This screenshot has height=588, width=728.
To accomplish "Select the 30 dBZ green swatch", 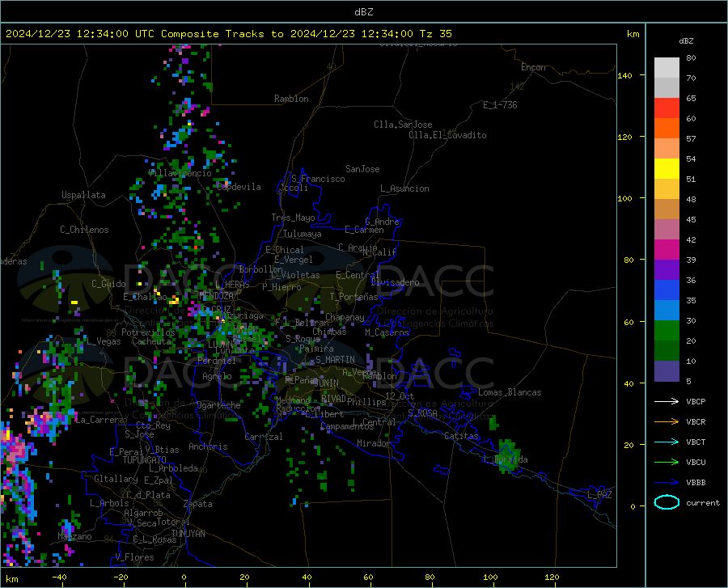I will 667,331.
